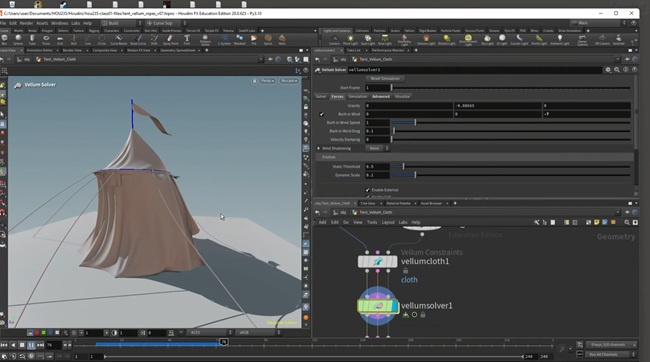This screenshot has width=650, height=362.
Task: Add a Spot Light from the shelf
Action: pos(368,39)
